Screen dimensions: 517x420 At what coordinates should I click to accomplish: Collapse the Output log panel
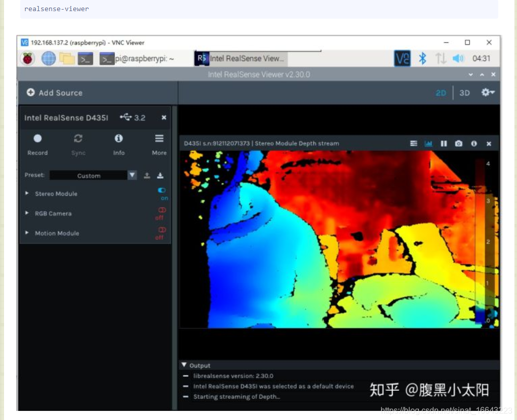click(184, 365)
